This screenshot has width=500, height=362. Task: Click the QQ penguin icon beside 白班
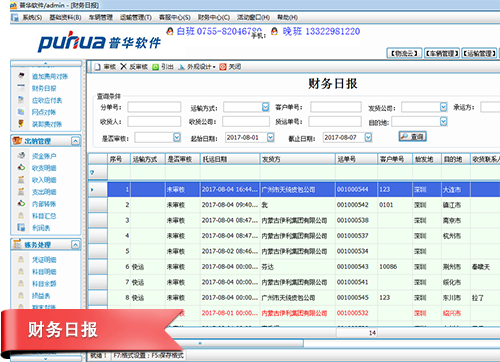pos(170,31)
